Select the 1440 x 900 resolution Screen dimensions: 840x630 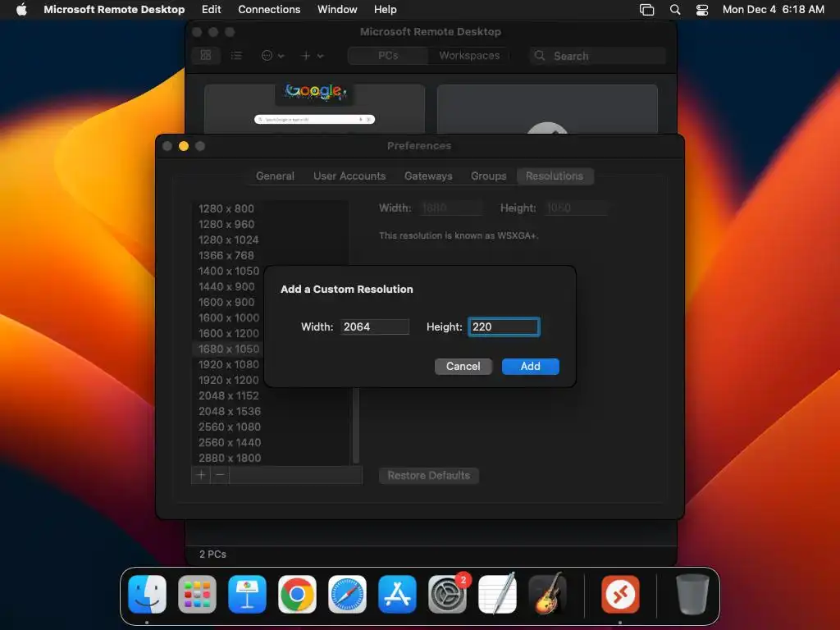pos(228,286)
